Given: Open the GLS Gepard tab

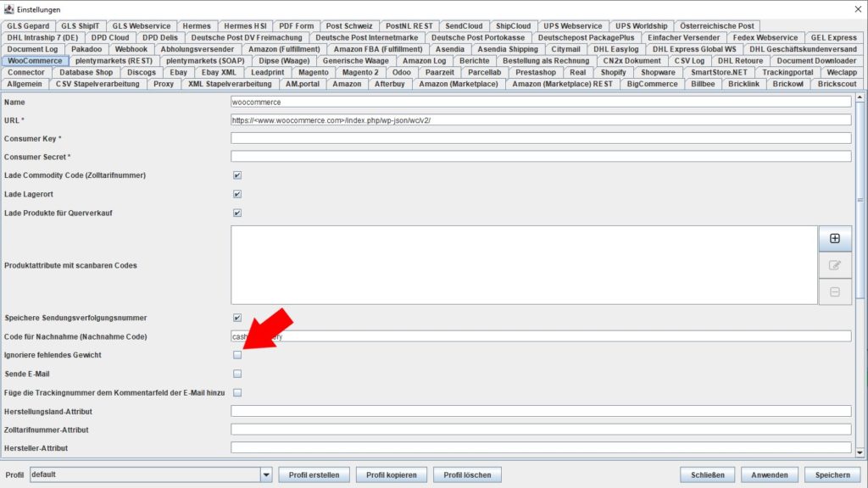Looking at the screenshot, I should (28, 26).
